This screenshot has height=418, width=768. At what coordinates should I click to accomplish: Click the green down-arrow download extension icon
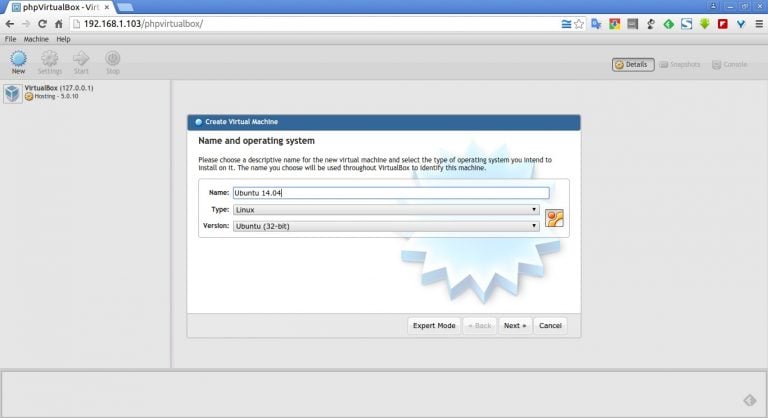pos(704,24)
